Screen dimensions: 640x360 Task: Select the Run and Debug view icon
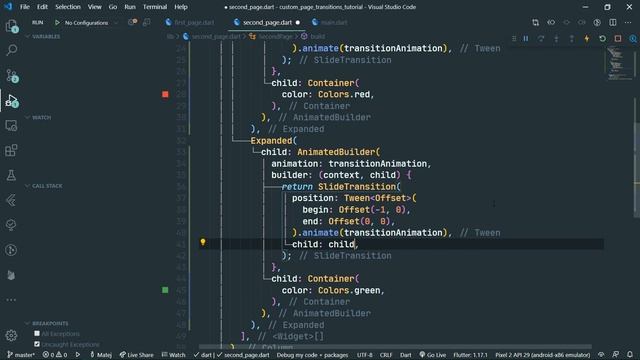(11, 100)
